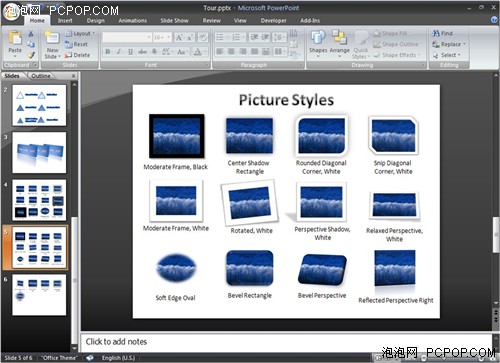Toggle Strikethrough formatting
Viewport: 500px width, 363px height.
click(142, 52)
